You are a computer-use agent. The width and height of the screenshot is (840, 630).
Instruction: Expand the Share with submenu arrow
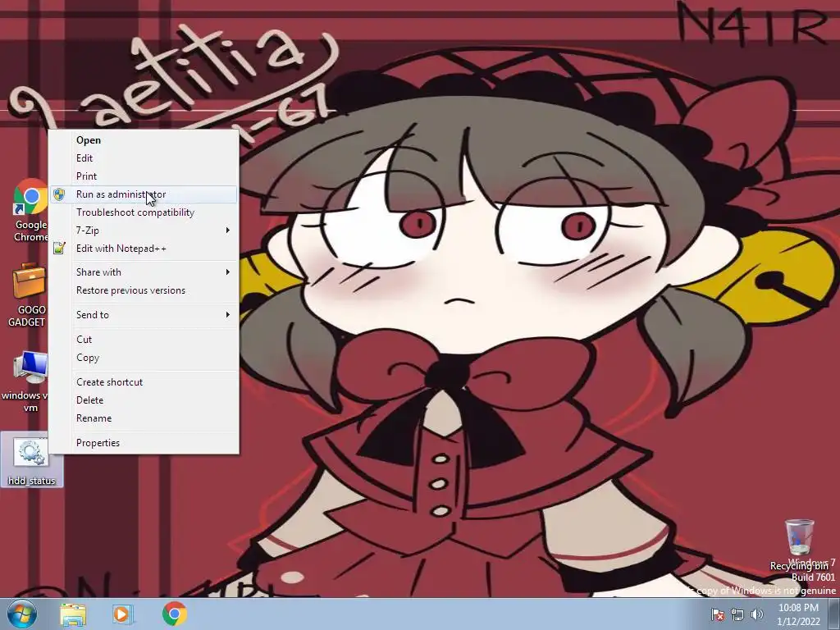(x=228, y=272)
